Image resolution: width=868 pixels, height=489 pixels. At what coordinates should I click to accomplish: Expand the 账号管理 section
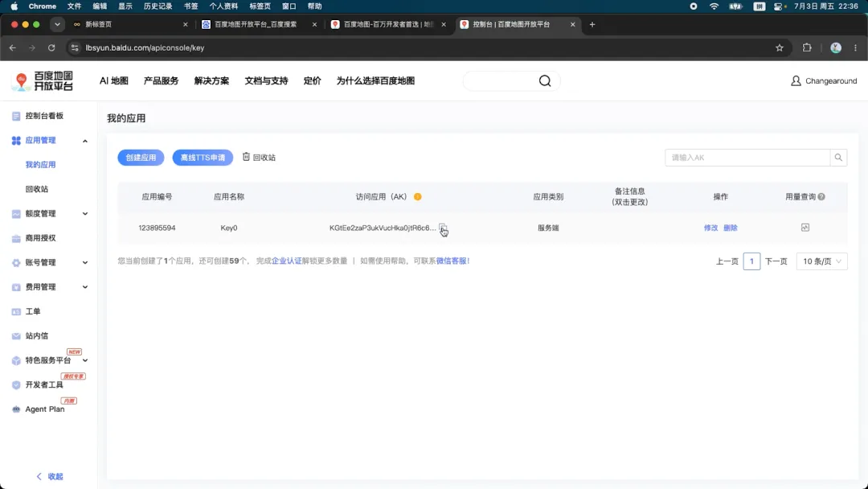[84, 262]
